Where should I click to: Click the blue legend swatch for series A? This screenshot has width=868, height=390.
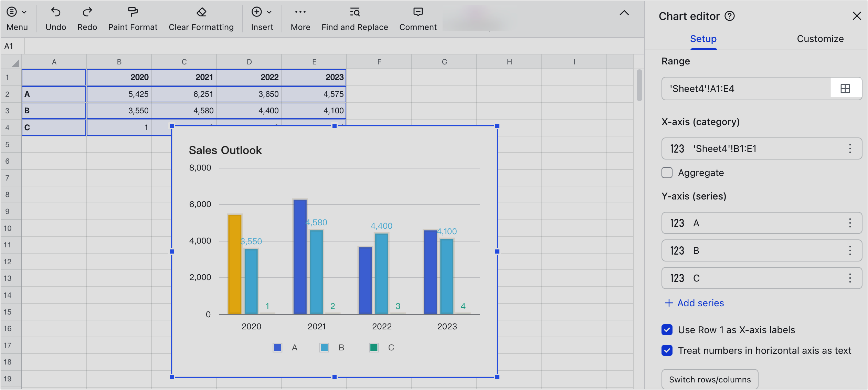coord(277,348)
